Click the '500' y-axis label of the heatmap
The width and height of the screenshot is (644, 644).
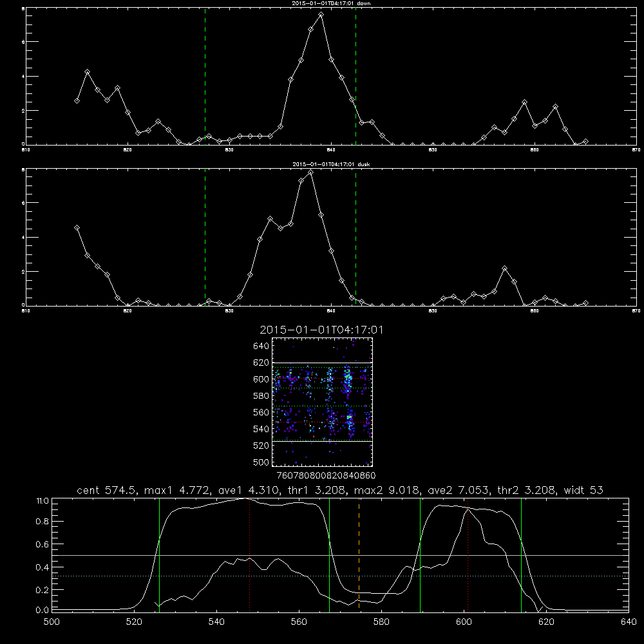coord(261,462)
